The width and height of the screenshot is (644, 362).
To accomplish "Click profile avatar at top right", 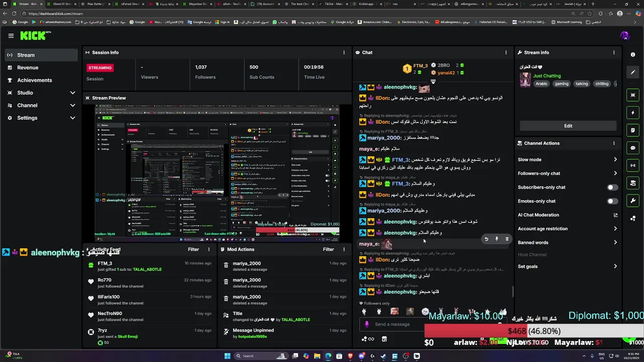I will [x=625, y=36].
